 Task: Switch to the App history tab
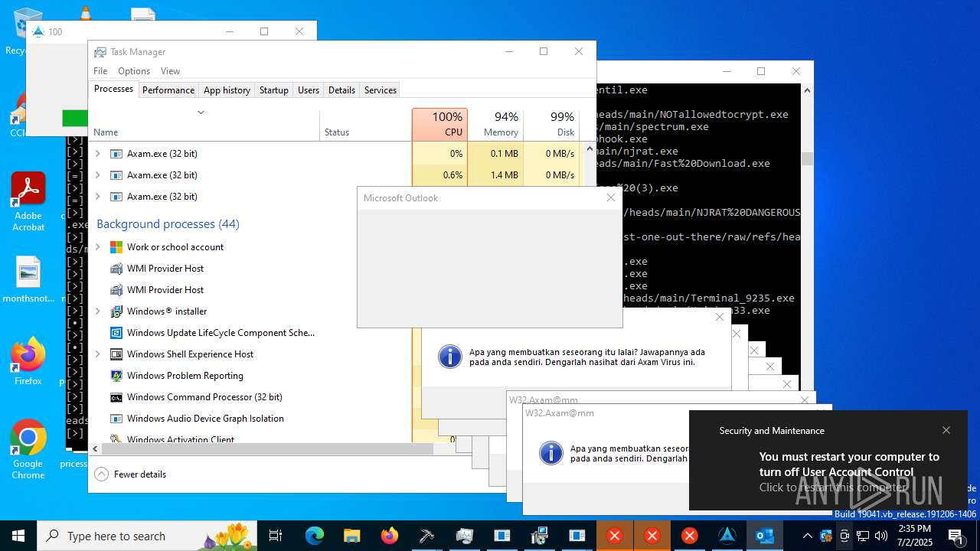tap(227, 90)
